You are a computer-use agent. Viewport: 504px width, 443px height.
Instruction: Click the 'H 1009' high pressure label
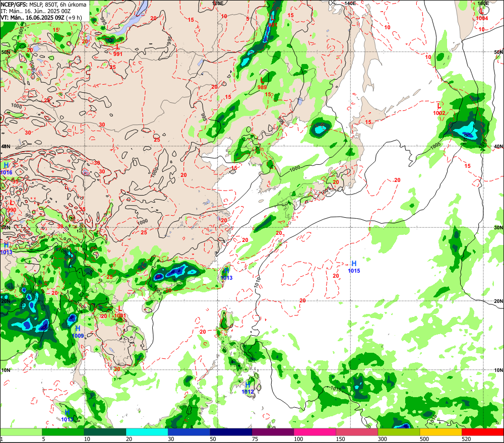[x=78, y=332]
